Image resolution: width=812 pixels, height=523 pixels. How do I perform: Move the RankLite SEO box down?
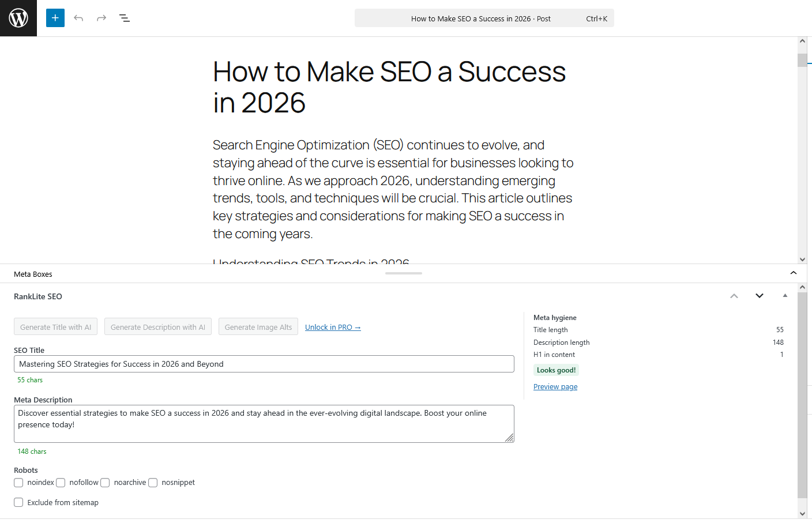tap(760, 296)
